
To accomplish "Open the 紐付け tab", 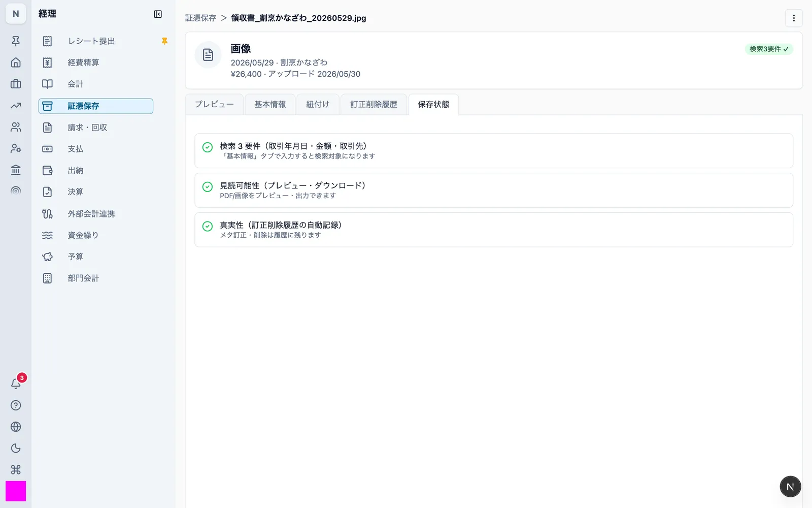I will [x=318, y=104].
